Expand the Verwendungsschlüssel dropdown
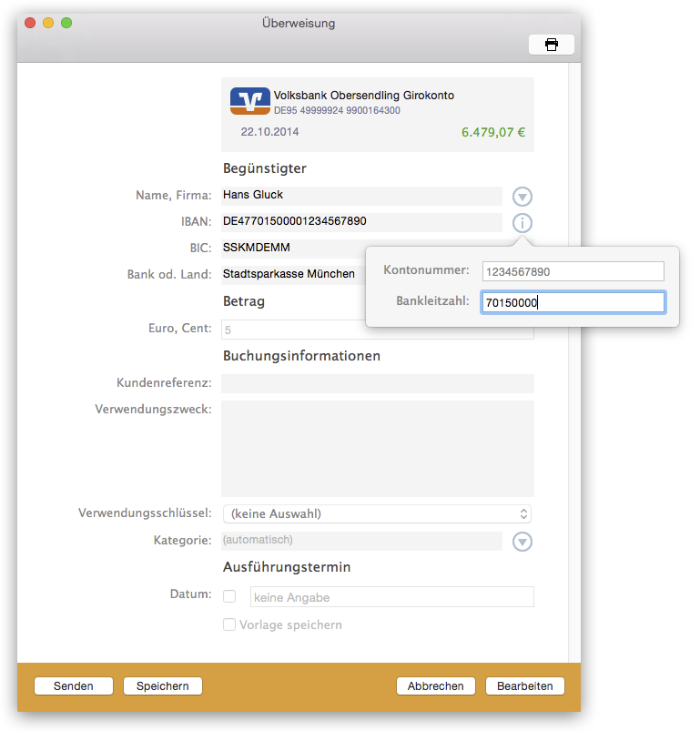Viewport: 700px width, 741px height. 377,514
